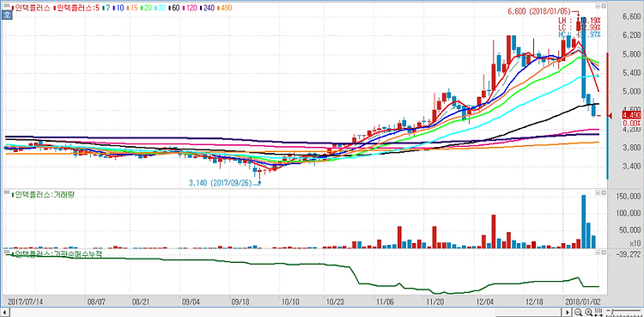
Task: Select the 7-day moving average legend
Action: (x=106, y=8)
